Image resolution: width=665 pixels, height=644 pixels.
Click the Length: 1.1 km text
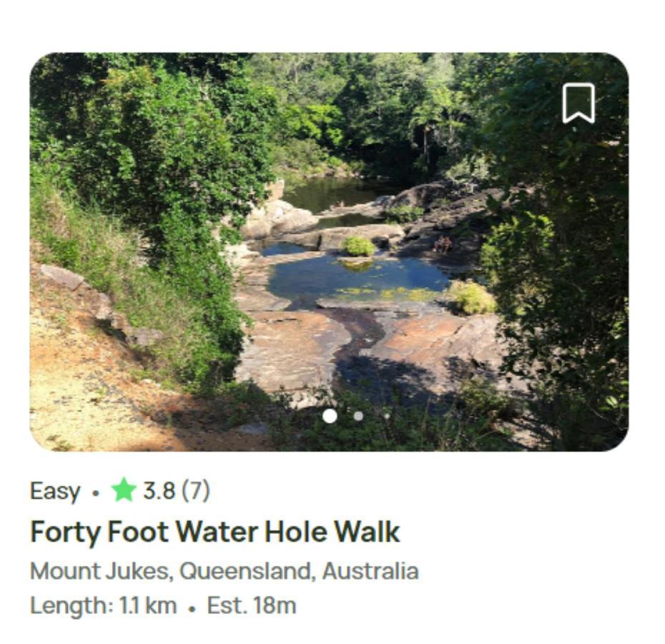103,605
